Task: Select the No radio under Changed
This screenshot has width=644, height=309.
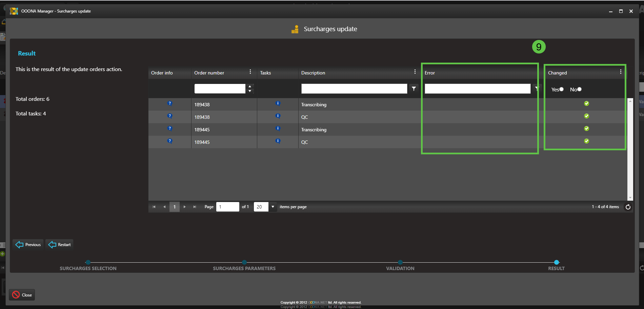Action: (579, 89)
